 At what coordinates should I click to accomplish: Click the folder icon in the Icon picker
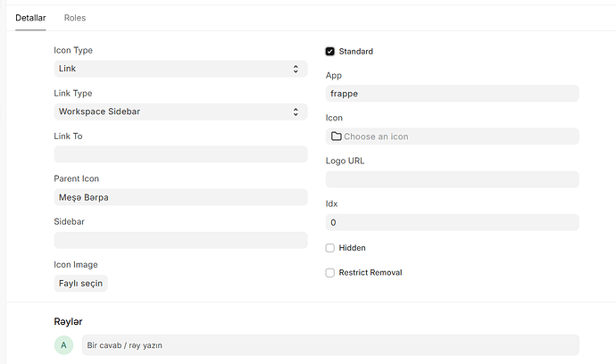click(337, 136)
